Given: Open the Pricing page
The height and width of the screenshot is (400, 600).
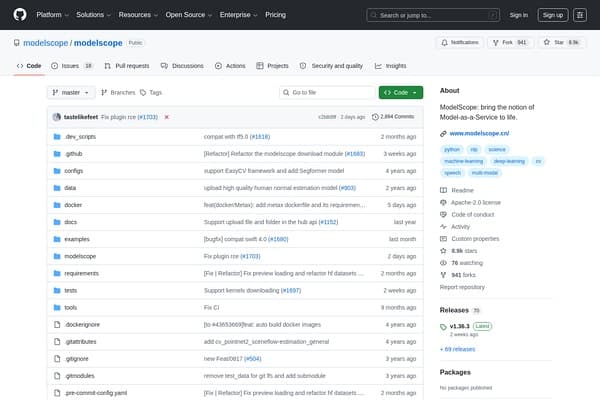Looking at the screenshot, I should click(276, 15).
